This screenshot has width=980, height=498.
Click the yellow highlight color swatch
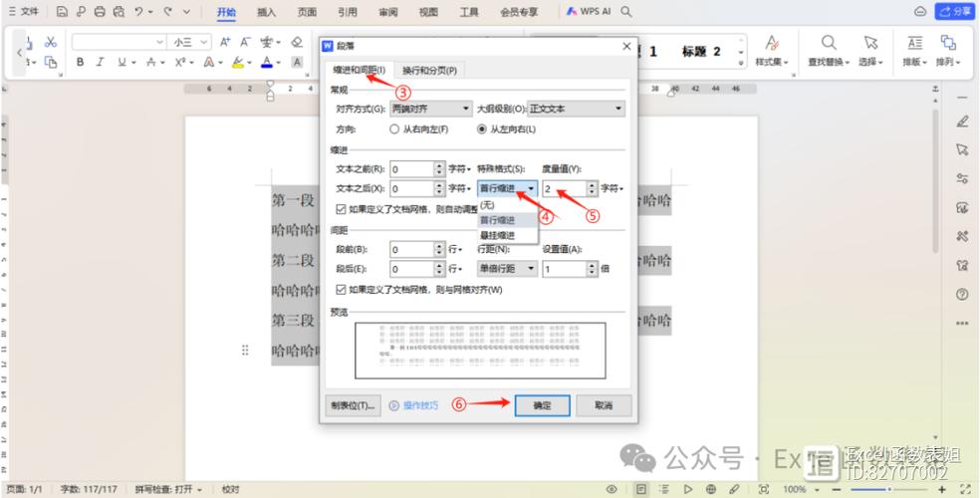point(237,62)
